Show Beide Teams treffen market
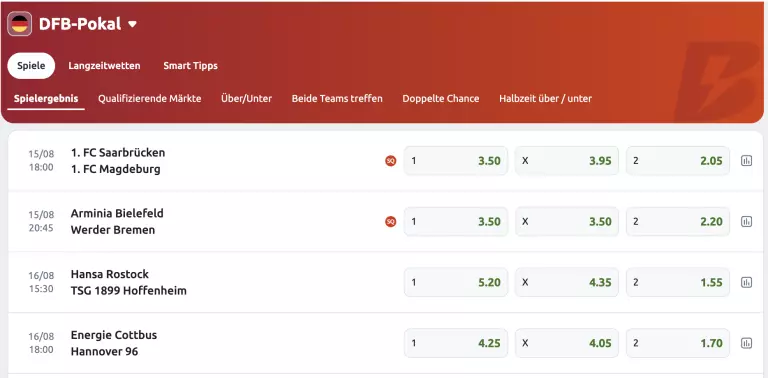Screen dimensions: 768x378 [337, 98]
